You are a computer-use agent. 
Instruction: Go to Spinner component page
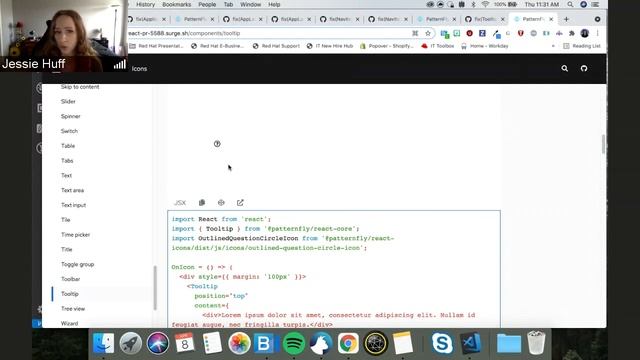point(71,116)
